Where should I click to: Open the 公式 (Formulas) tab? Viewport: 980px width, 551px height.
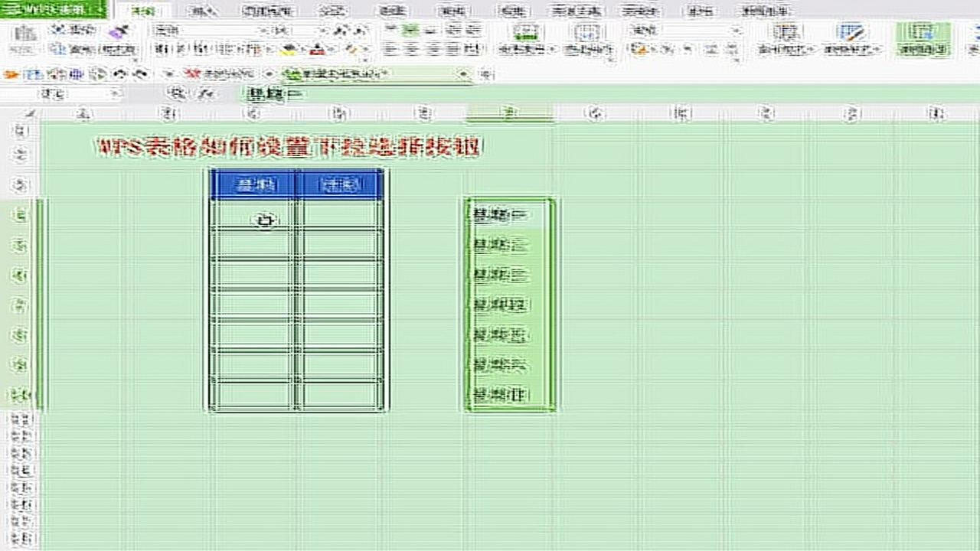coord(331,11)
